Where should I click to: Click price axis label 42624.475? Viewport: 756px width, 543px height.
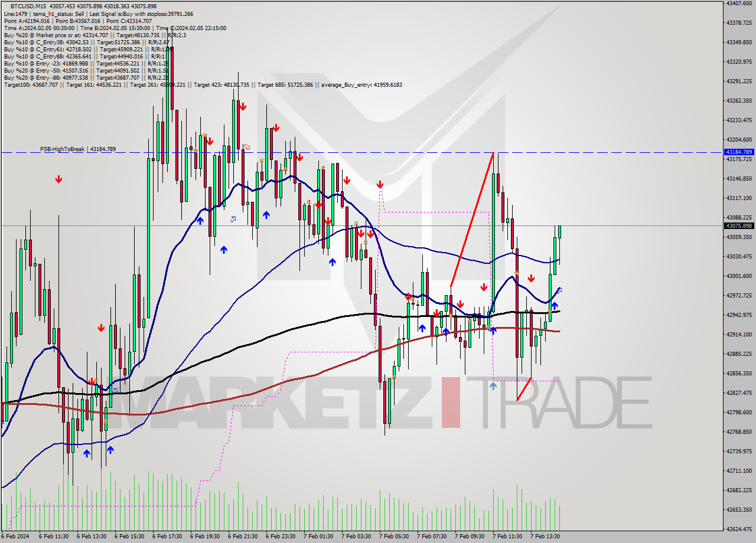point(739,529)
